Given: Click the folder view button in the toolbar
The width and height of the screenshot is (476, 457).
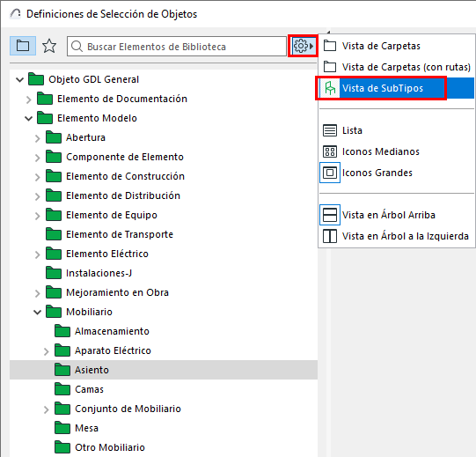Looking at the screenshot, I should coord(23,46).
